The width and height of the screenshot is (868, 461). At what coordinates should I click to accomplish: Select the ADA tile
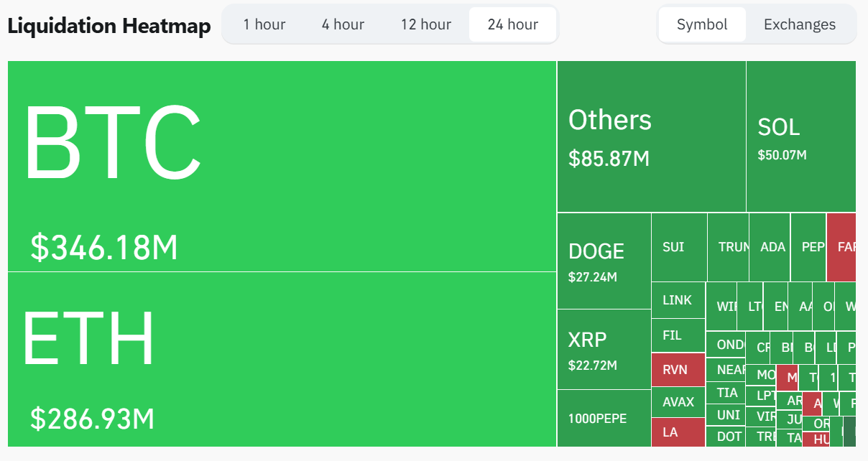pos(771,246)
